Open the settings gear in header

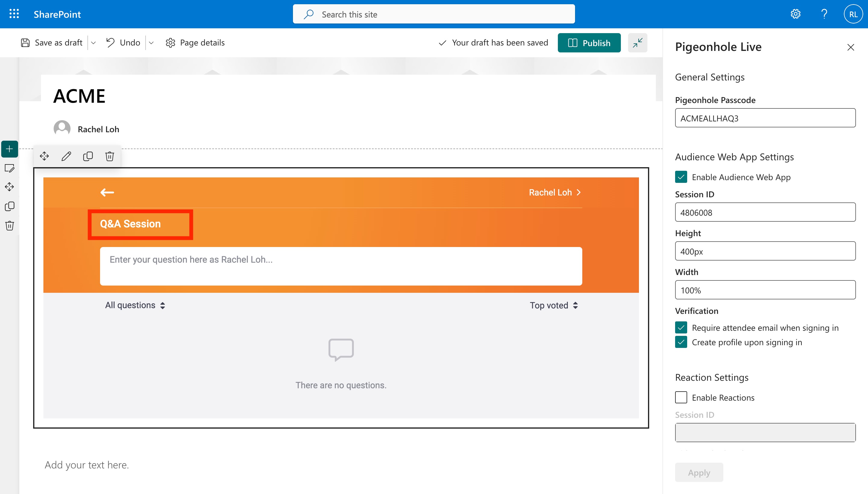(795, 14)
